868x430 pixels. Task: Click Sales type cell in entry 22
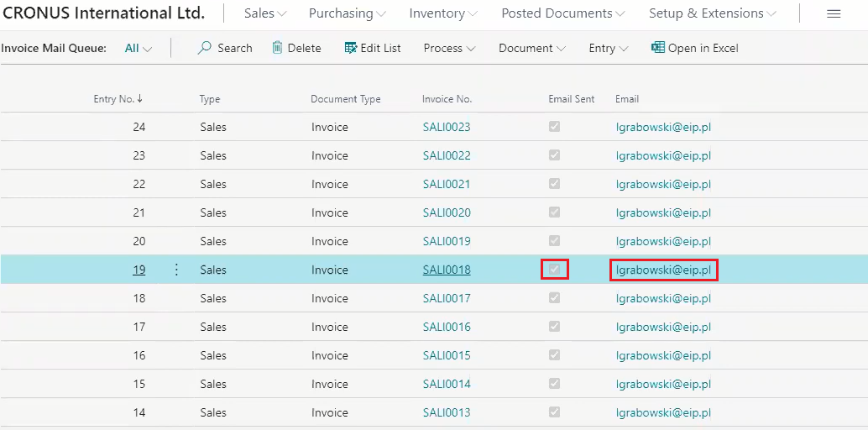coord(213,184)
